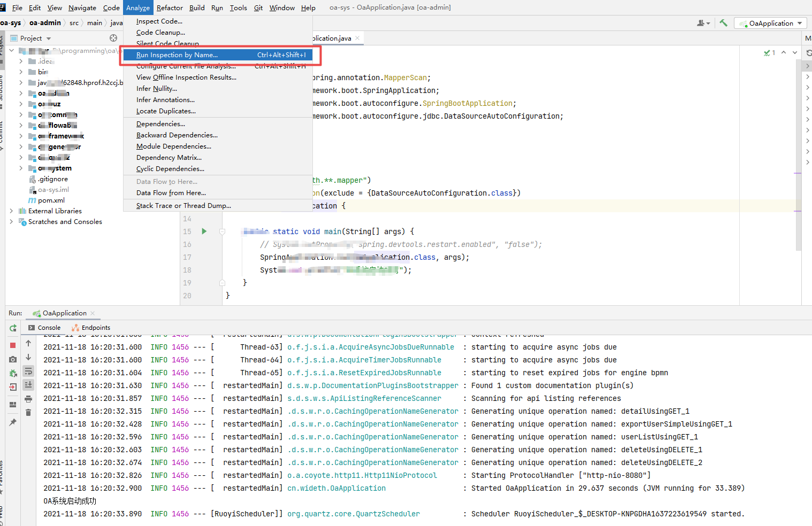Click the Console tab icon in Run panel
Screen dimensions: 812x526
point(32,328)
